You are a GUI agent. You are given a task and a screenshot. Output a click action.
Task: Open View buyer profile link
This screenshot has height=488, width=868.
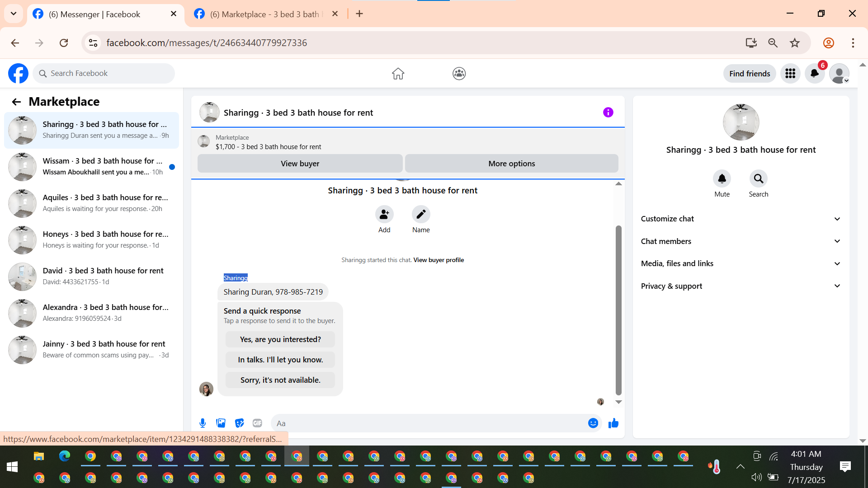tap(439, 260)
